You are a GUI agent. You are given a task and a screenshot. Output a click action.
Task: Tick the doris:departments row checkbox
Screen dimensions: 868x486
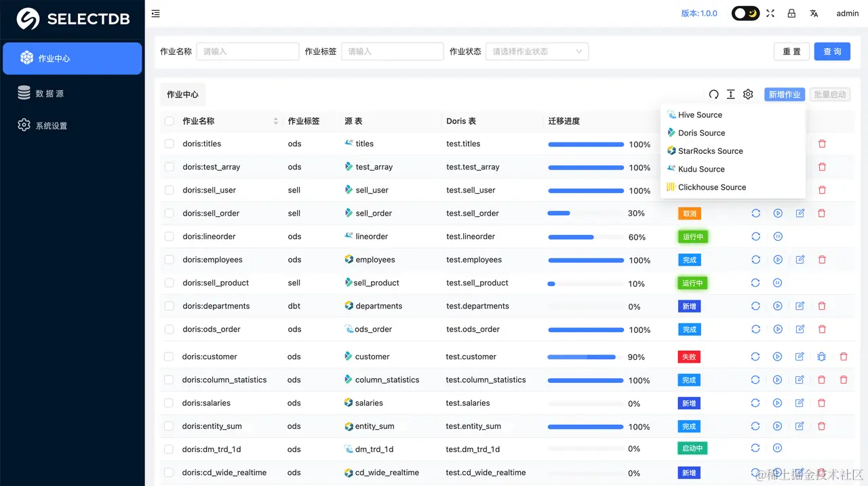click(169, 306)
